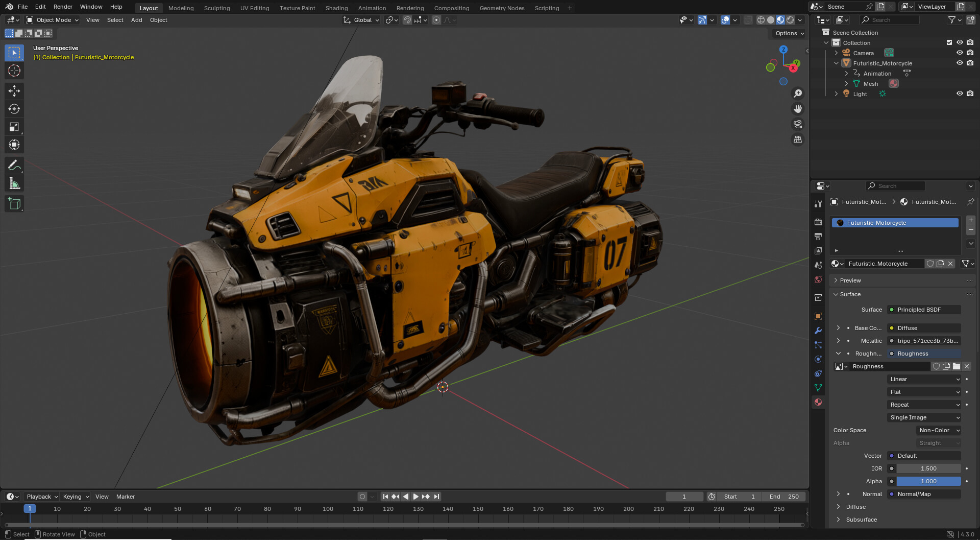The width and height of the screenshot is (980, 540).
Task: Hide Camera in viewport via eye icon
Action: point(960,53)
